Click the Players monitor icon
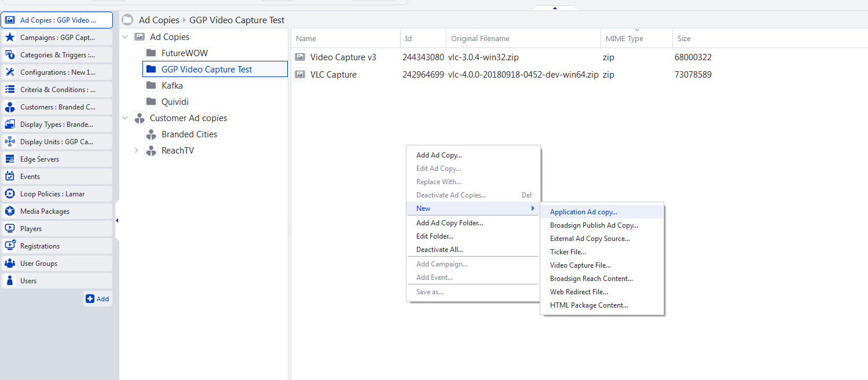868x380 pixels. [10, 229]
